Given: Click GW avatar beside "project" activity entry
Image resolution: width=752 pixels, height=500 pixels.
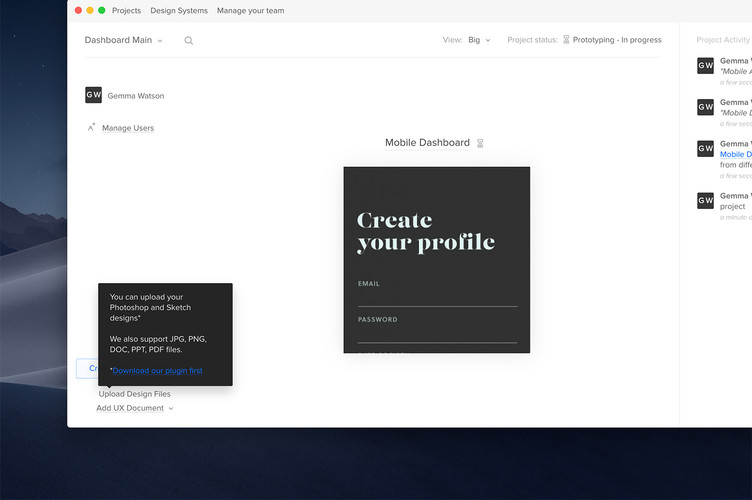Looking at the screenshot, I should (x=705, y=200).
